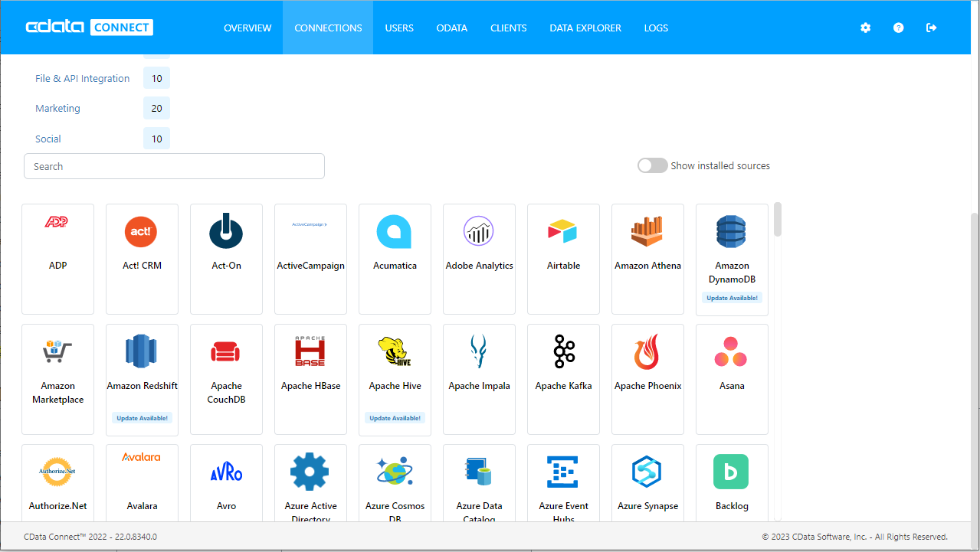This screenshot has height=552, width=980.
Task: Select the Azure Synapse icon
Action: coord(647,472)
